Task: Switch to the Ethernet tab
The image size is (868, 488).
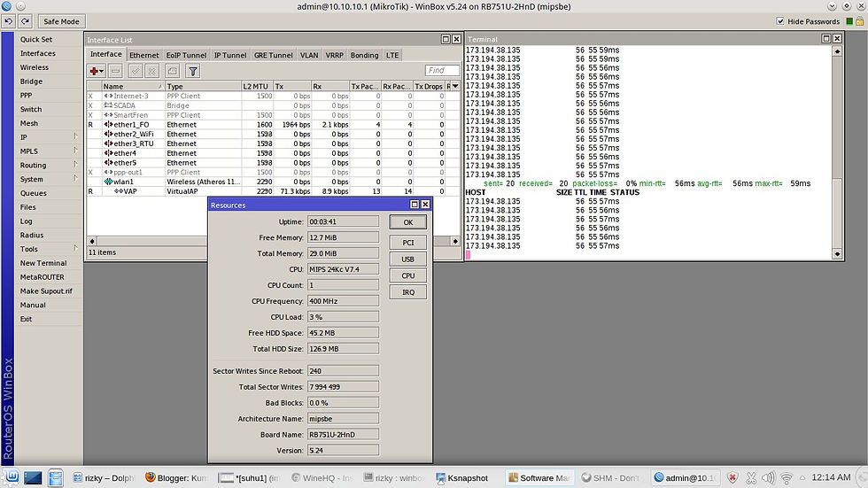Action: pos(143,55)
